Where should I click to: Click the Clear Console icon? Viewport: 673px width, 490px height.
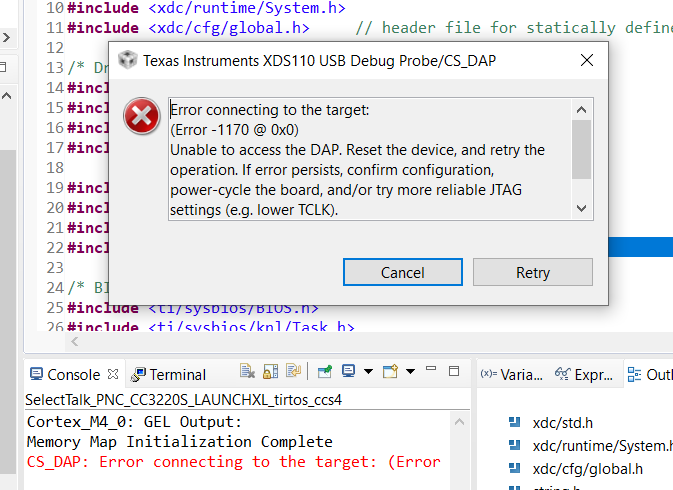click(247, 371)
